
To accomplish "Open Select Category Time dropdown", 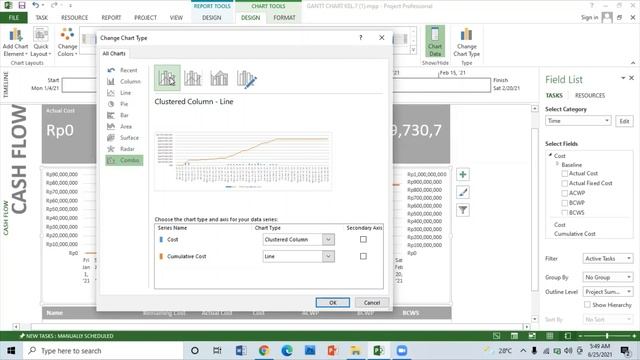I will coord(578,121).
